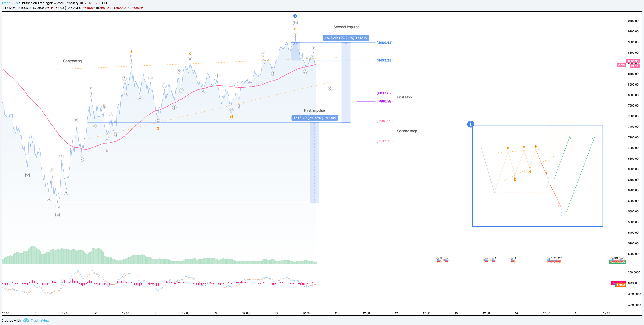
Task: Click the (8989.41) price level label
Action: [385, 43]
